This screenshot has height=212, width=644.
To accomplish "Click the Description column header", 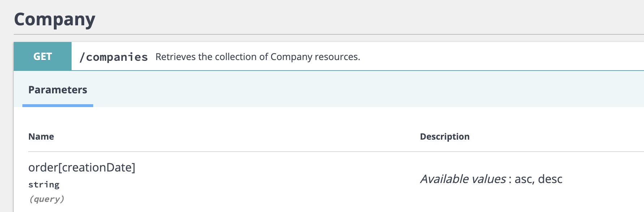I will point(445,136).
